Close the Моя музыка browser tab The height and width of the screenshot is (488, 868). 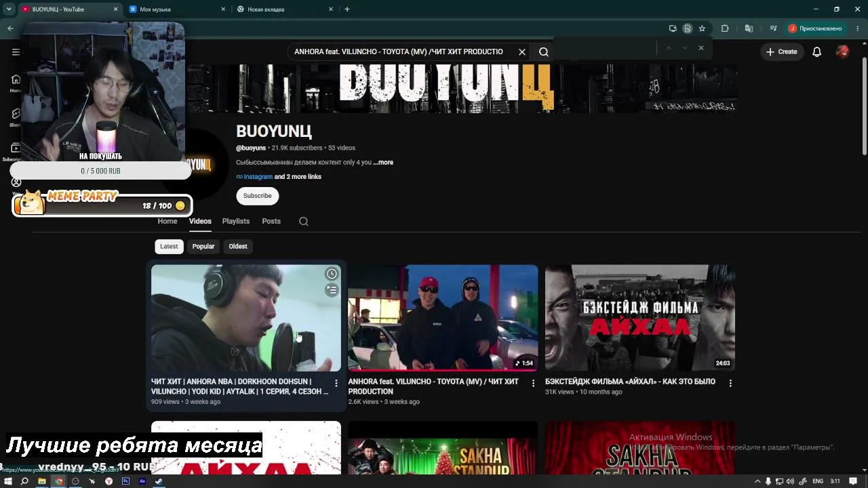coord(223,9)
